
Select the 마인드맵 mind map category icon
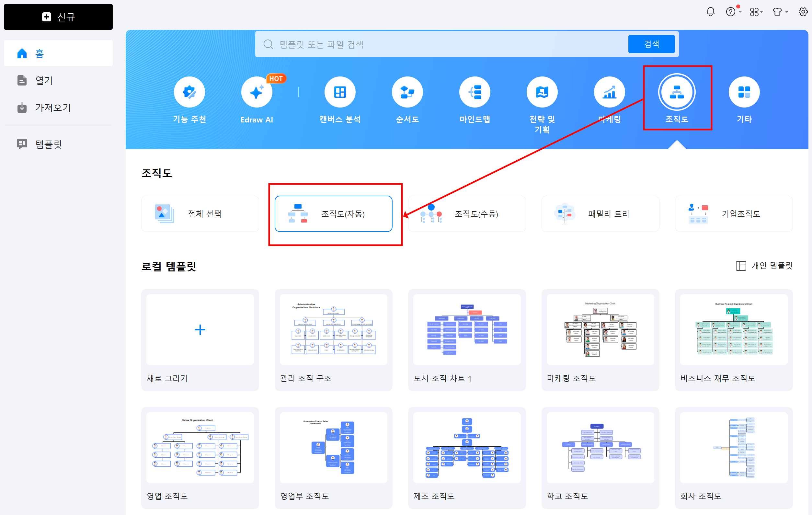(475, 92)
